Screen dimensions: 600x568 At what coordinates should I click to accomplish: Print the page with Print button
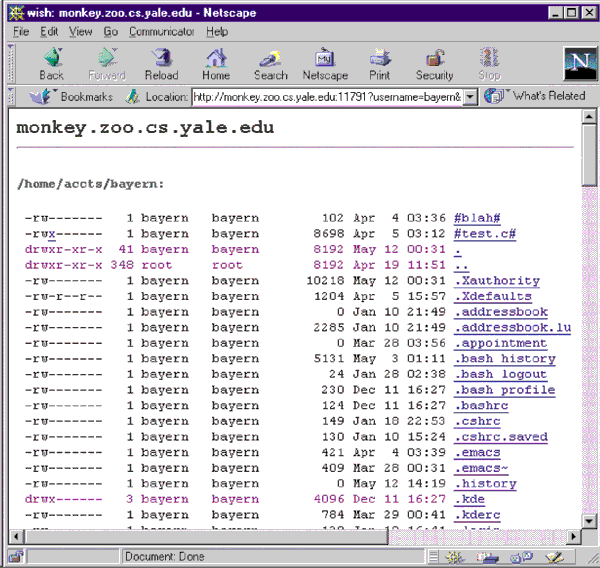[x=379, y=64]
